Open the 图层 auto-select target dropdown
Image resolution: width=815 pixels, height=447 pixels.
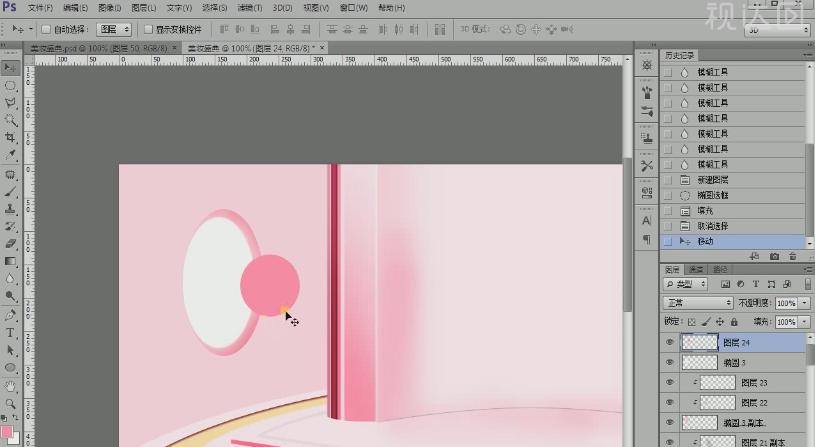[x=115, y=30]
